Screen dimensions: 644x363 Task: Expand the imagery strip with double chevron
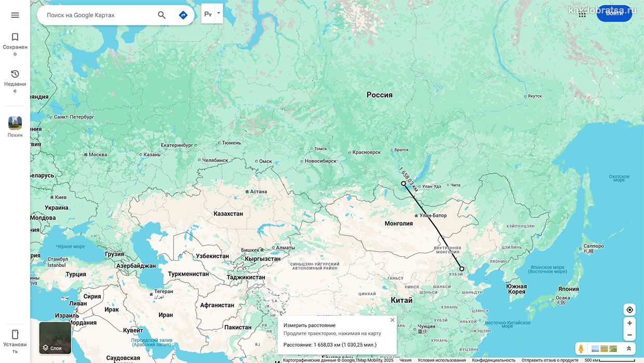628,348
